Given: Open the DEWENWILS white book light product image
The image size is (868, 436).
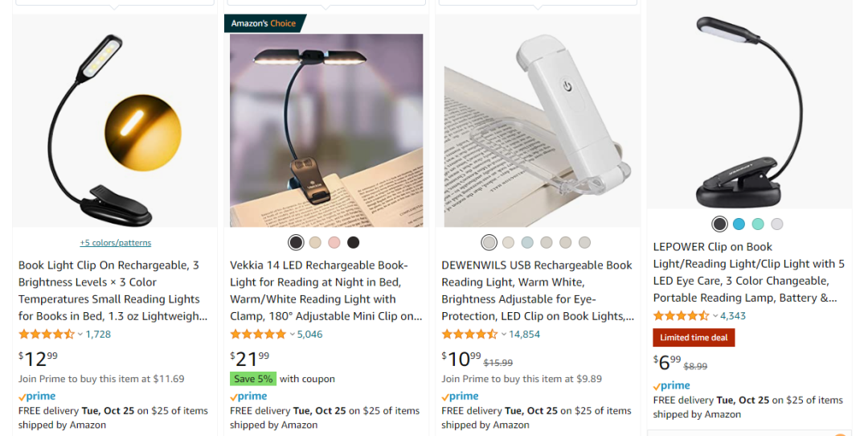Looking at the screenshot, I should [x=538, y=121].
